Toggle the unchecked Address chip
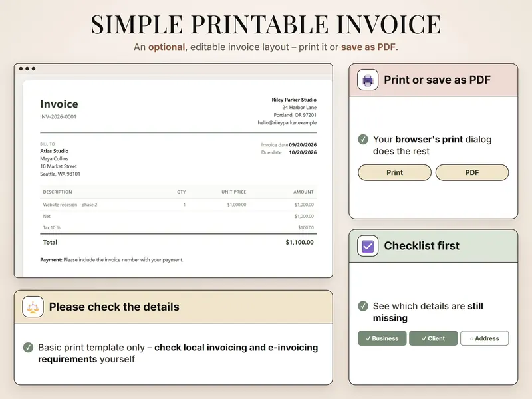 pos(485,338)
